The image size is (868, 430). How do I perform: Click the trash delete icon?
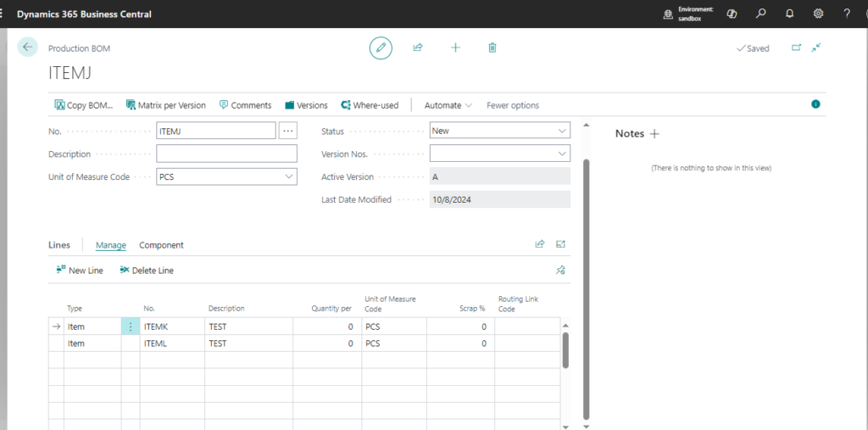coord(492,47)
